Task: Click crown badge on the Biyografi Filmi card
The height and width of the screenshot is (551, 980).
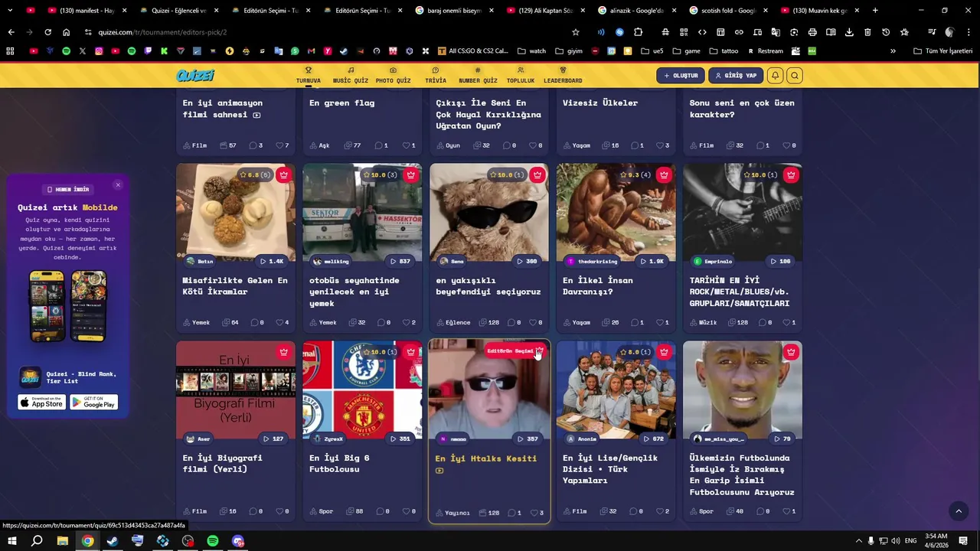Action: point(284,352)
